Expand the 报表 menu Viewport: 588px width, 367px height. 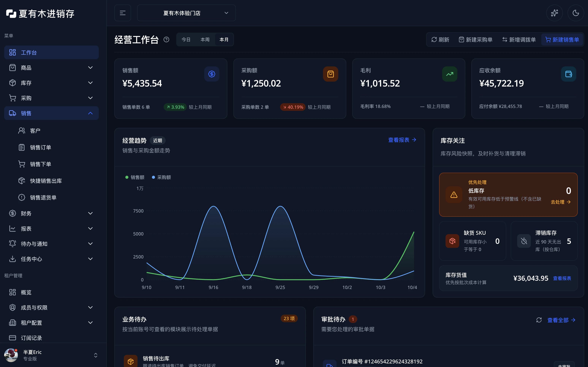(x=51, y=229)
